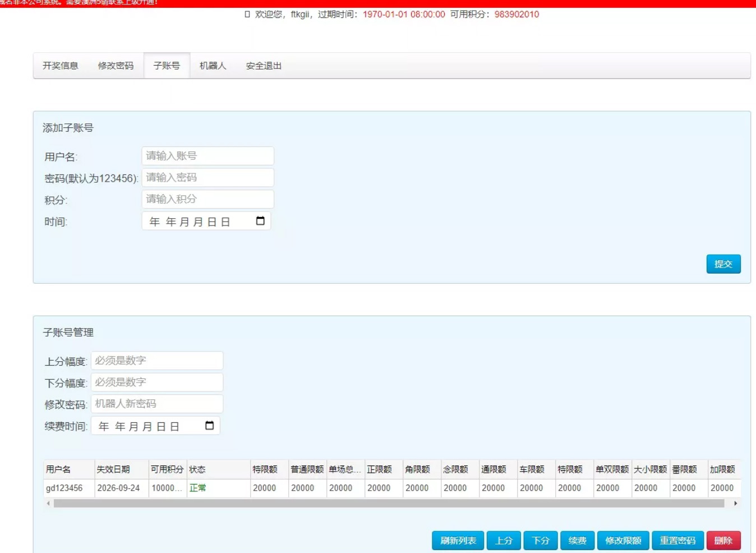
Task: Go to the 机器人 tab
Action: (213, 66)
